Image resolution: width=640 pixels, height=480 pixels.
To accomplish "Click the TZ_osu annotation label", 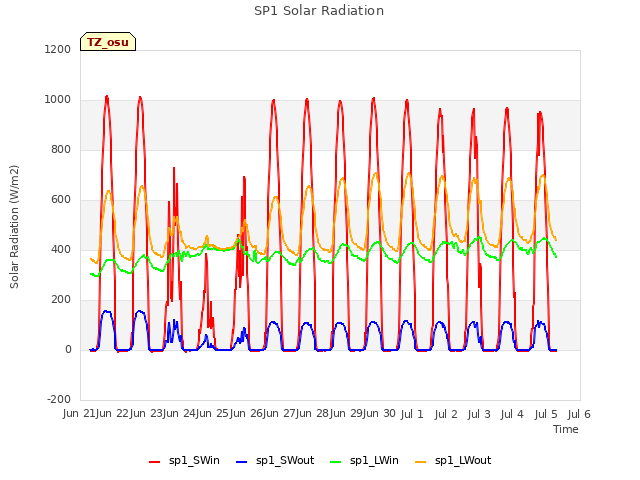I will [108, 42].
